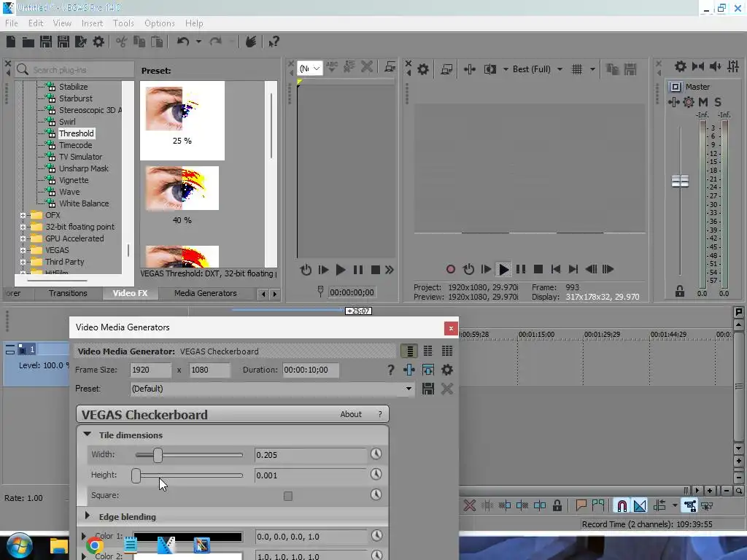This screenshot has width=747, height=560.
Task: Toggle Width animation keyframe clock
Action: (x=376, y=454)
